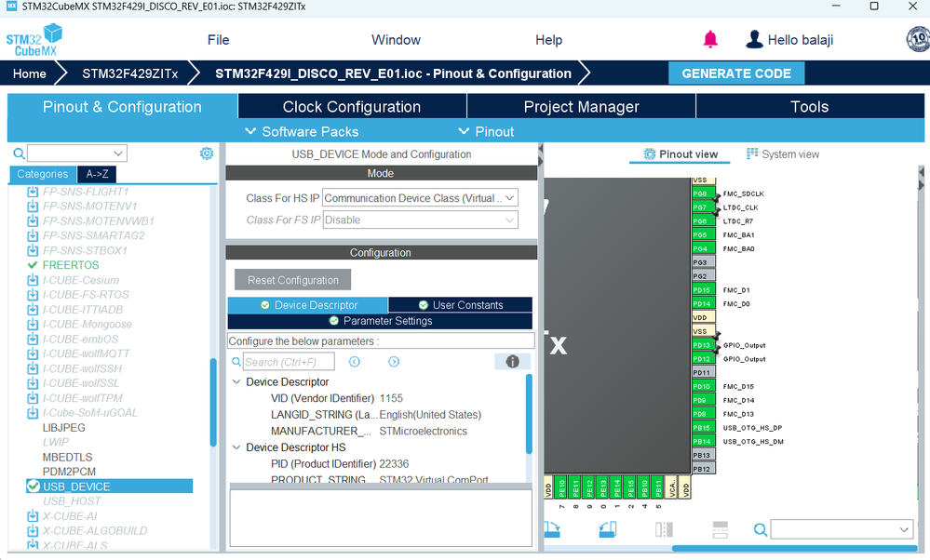Screen dimensions: 930x560
Task: Open the Help menu
Action: click(x=548, y=40)
